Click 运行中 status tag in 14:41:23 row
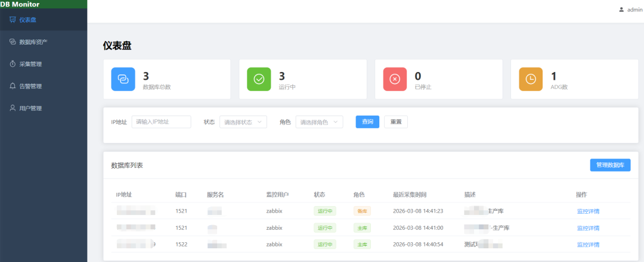644x262 pixels. click(x=325, y=211)
